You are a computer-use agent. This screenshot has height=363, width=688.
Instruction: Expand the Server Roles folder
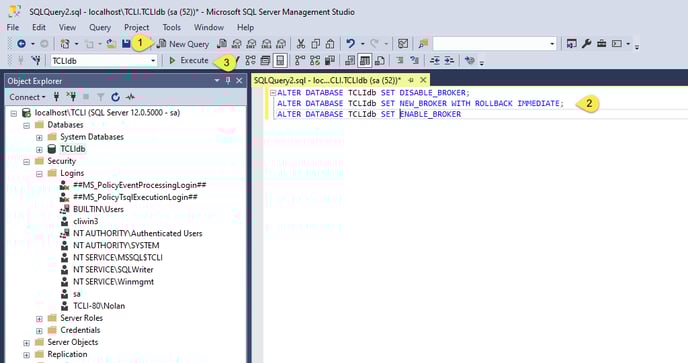[39, 318]
